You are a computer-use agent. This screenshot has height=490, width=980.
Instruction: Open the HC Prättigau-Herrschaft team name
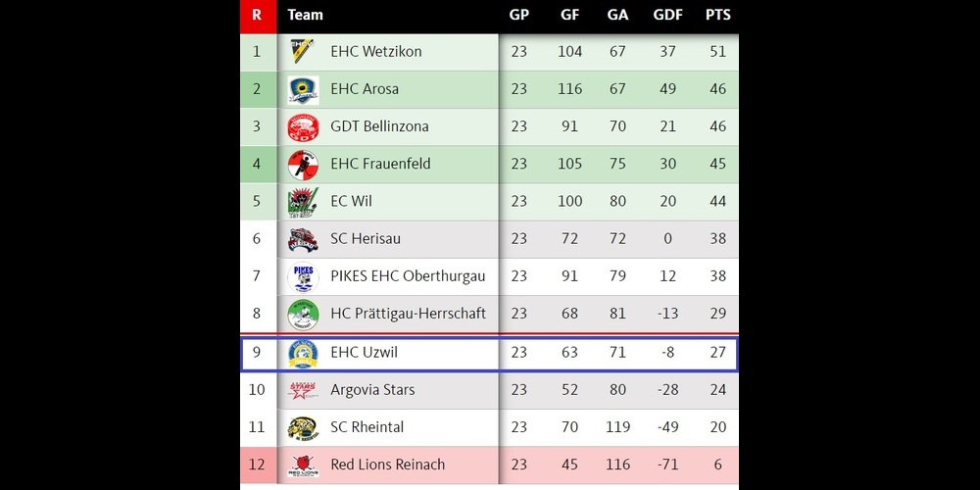pos(409,314)
